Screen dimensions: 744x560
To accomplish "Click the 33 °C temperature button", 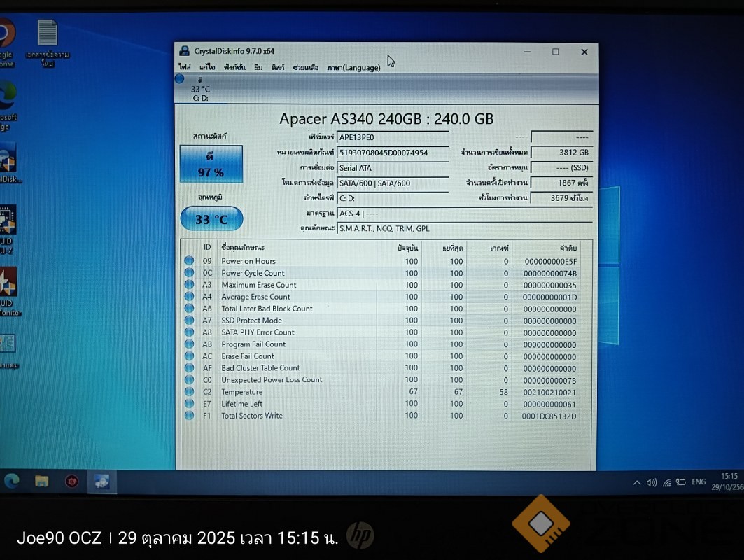I will 211,219.
